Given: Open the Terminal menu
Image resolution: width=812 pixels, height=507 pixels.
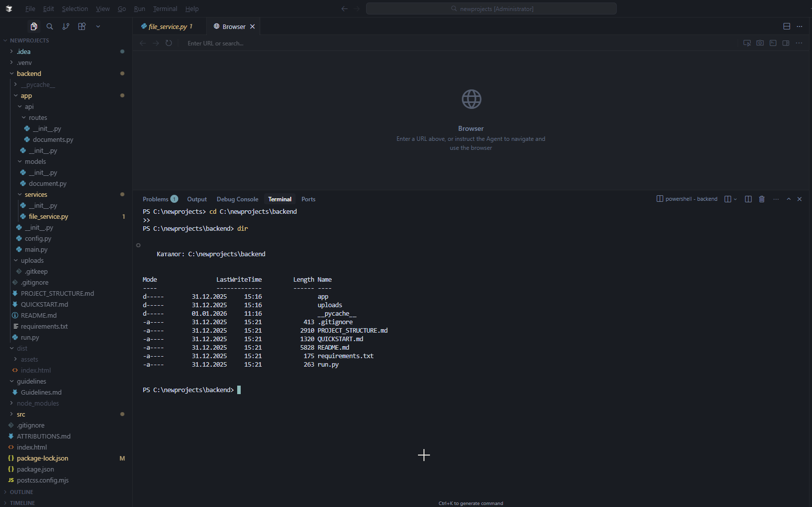Looking at the screenshot, I should tap(165, 8).
